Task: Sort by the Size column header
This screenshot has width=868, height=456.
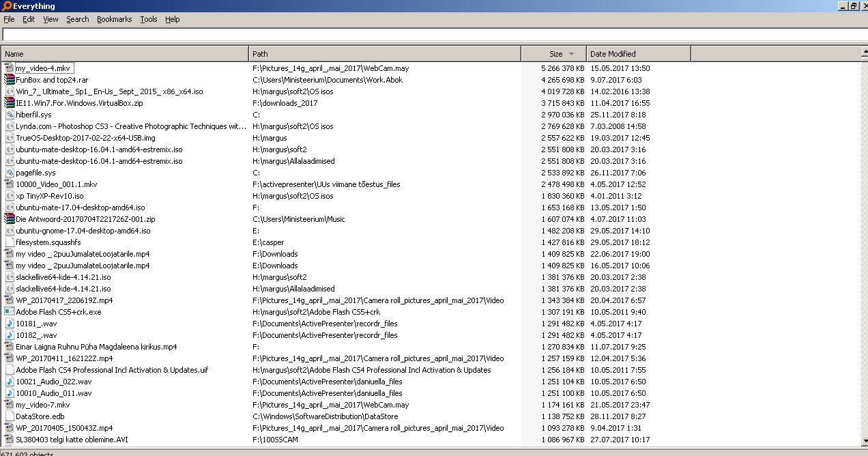Action: pos(553,54)
